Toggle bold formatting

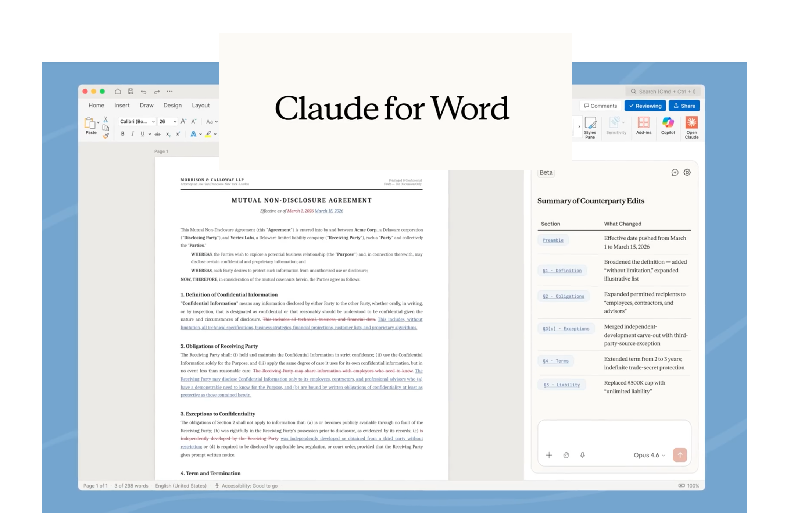(122, 134)
